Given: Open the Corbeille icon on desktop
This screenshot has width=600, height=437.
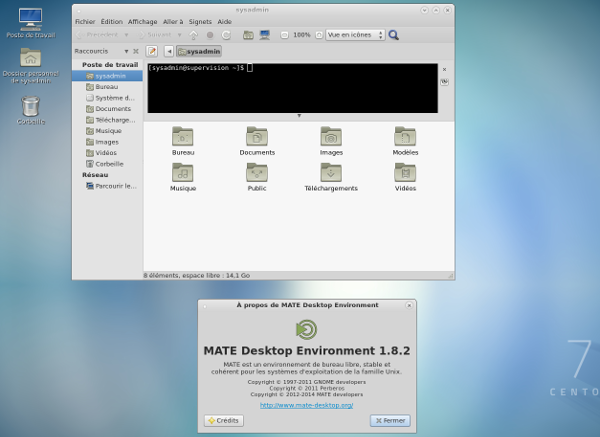Looking at the screenshot, I should pyautogui.click(x=31, y=106).
